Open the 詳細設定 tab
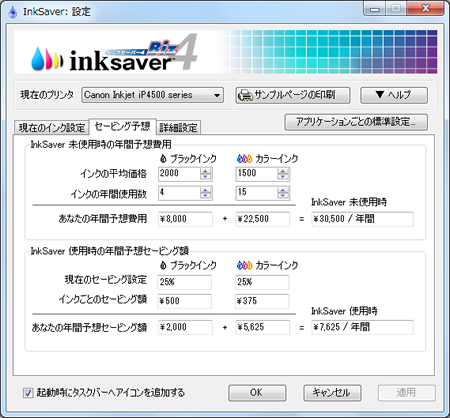 point(178,128)
